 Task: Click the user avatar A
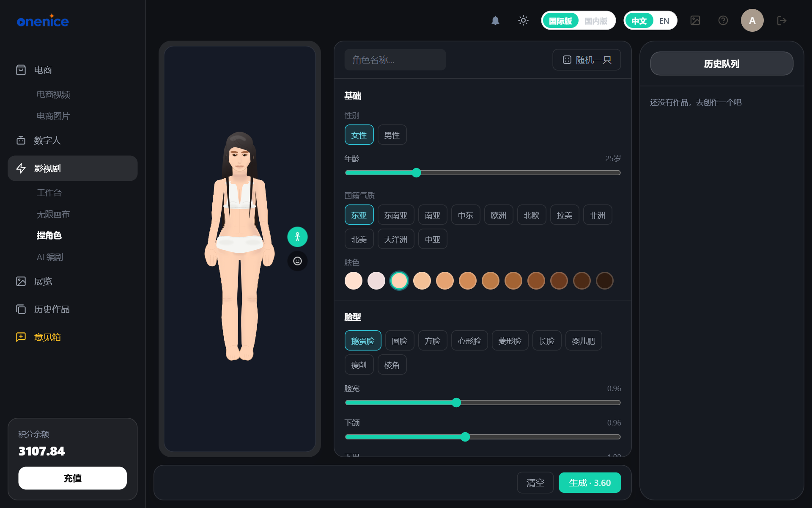752,20
